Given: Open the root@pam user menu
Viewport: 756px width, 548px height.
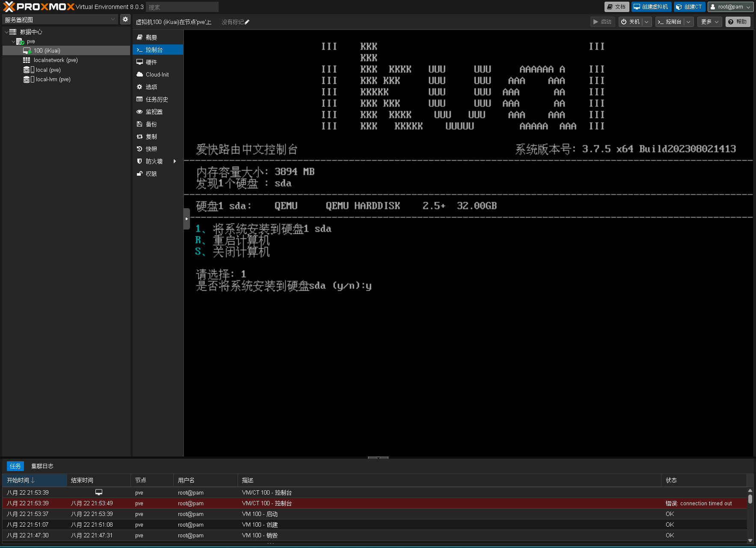Looking at the screenshot, I should pos(730,7).
